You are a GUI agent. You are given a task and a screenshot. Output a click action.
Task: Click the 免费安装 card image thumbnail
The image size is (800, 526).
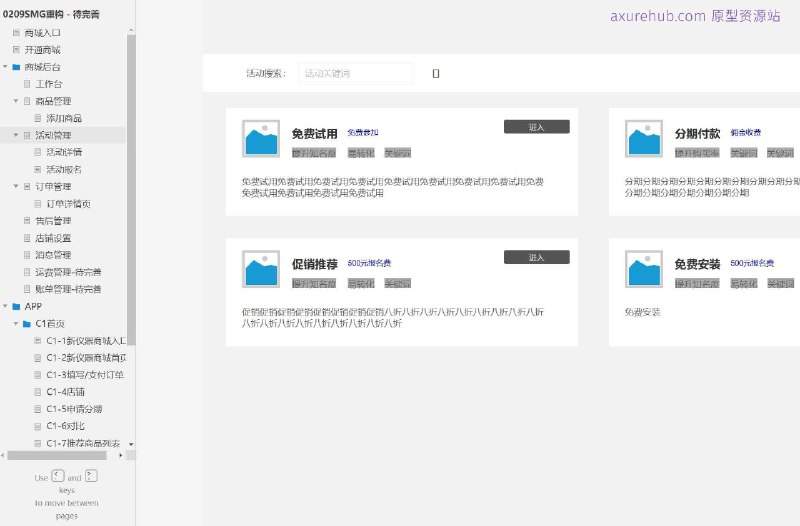point(644,269)
